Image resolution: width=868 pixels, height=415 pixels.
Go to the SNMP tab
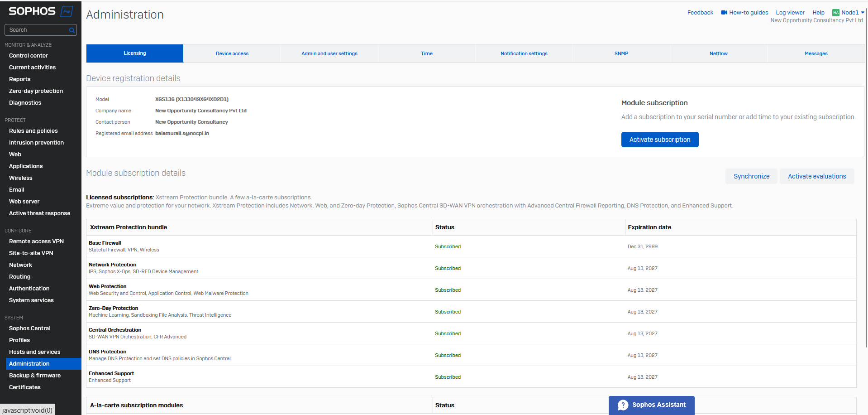pos(621,53)
